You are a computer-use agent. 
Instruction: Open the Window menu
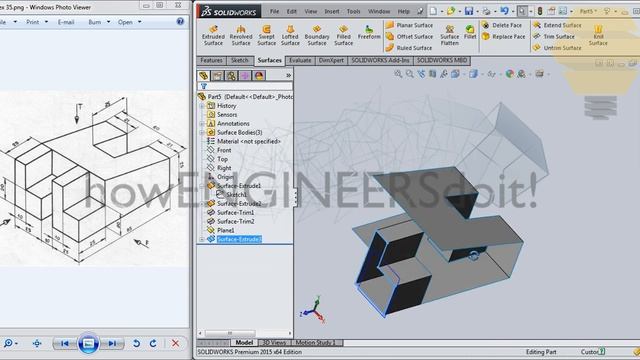click(379, 11)
